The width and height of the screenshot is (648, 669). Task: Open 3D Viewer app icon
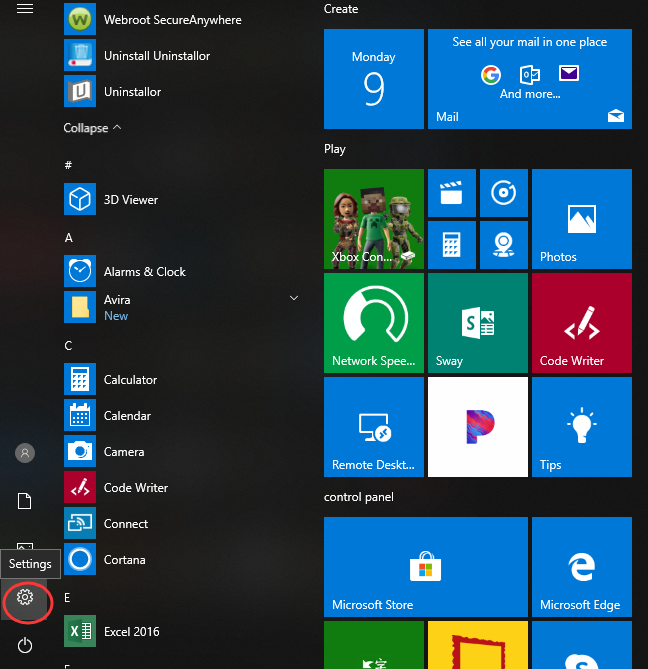[80, 199]
